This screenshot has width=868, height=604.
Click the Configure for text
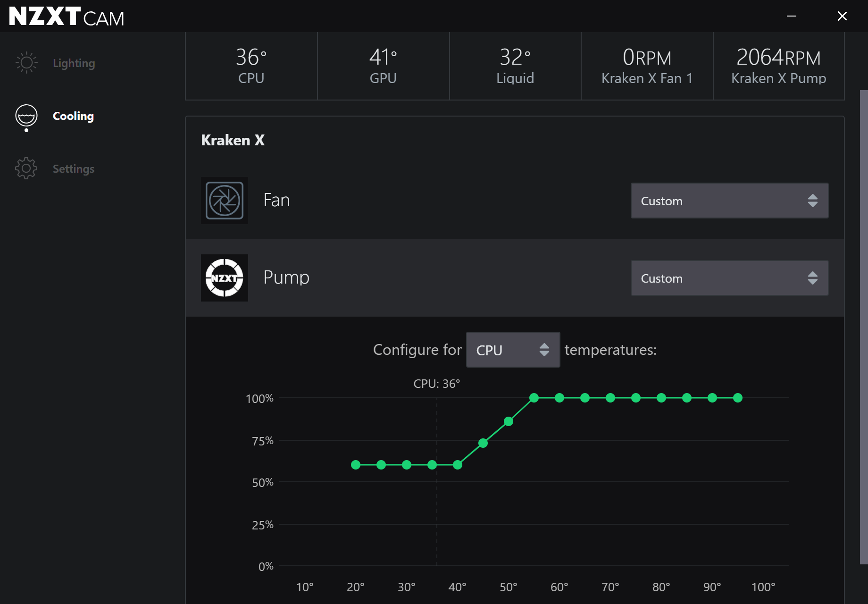417,350
